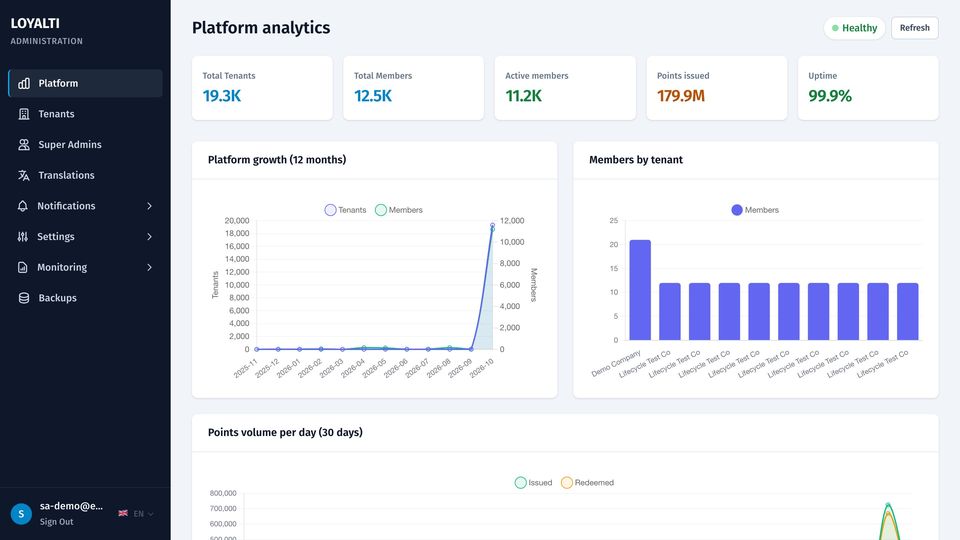Click the Points issued 179.9M value
Image resolution: width=960 pixels, height=540 pixels.
pyautogui.click(x=681, y=96)
